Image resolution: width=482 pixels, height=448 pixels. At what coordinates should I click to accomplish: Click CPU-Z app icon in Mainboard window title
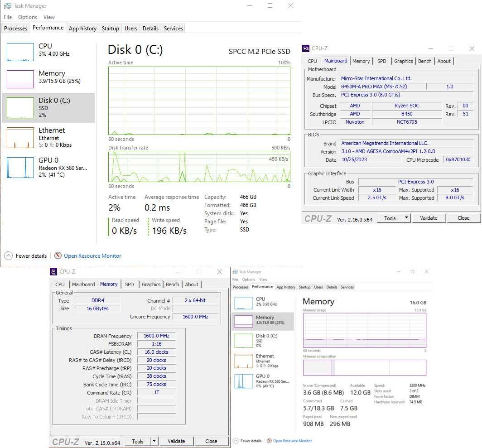click(x=305, y=48)
